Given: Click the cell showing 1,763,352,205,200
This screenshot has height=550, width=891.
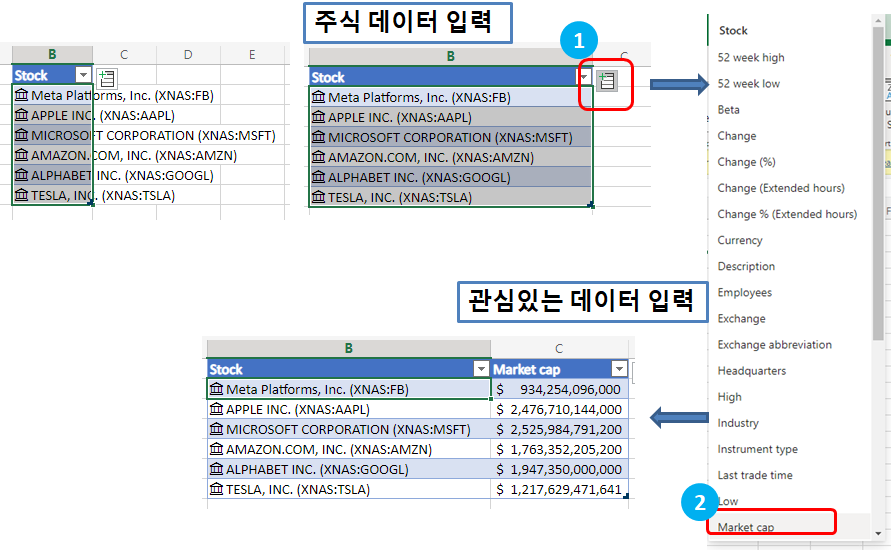Looking at the screenshot, I should [560, 449].
